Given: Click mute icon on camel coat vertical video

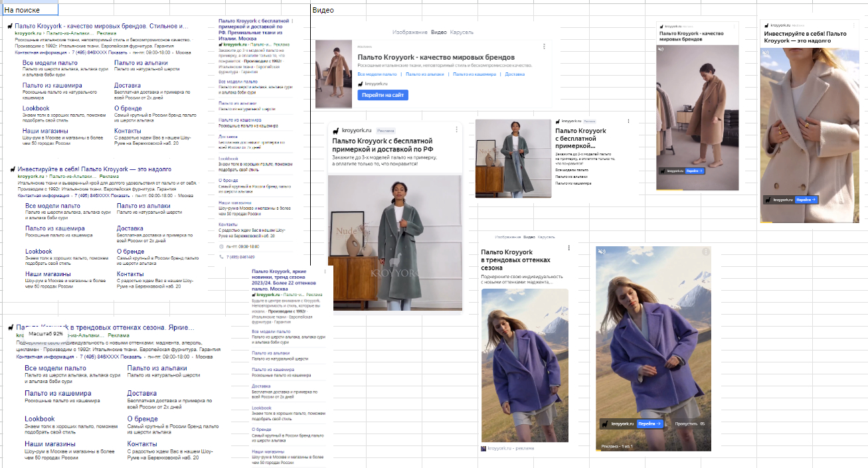Looking at the screenshot, I should pyautogui.click(x=661, y=49).
